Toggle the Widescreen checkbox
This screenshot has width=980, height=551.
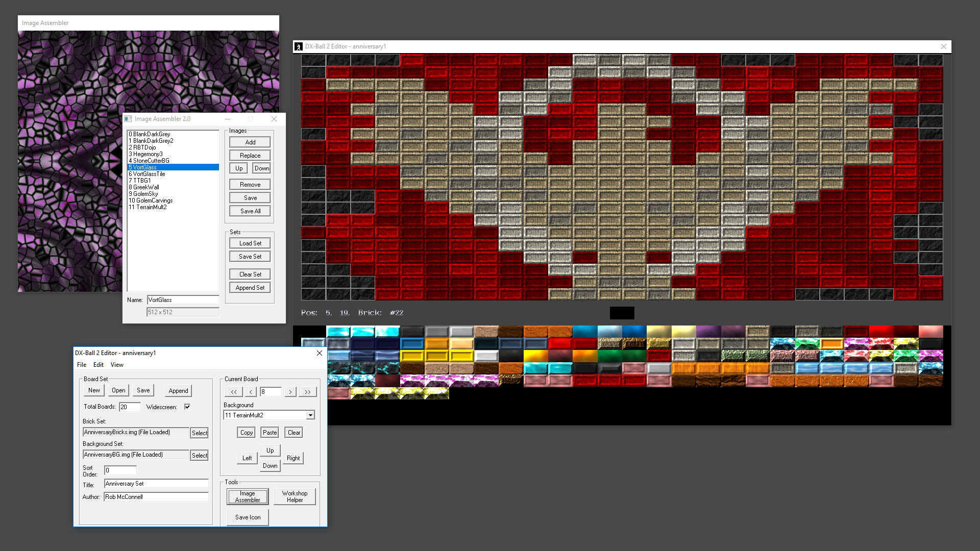pyautogui.click(x=187, y=407)
